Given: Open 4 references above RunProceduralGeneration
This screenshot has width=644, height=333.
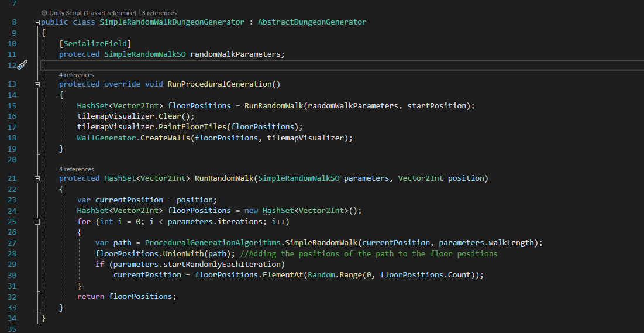Looking at the screenshot, I should coord(77,75).
